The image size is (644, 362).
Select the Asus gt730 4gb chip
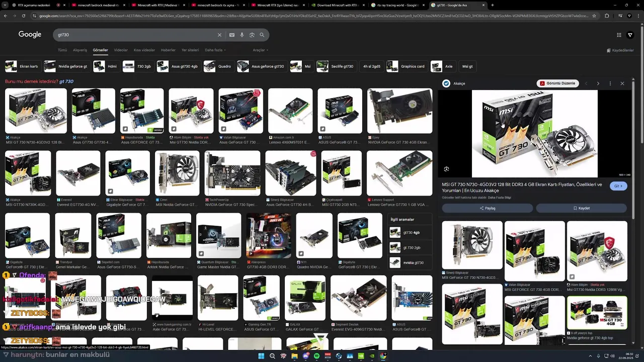(x=178, y=66)
